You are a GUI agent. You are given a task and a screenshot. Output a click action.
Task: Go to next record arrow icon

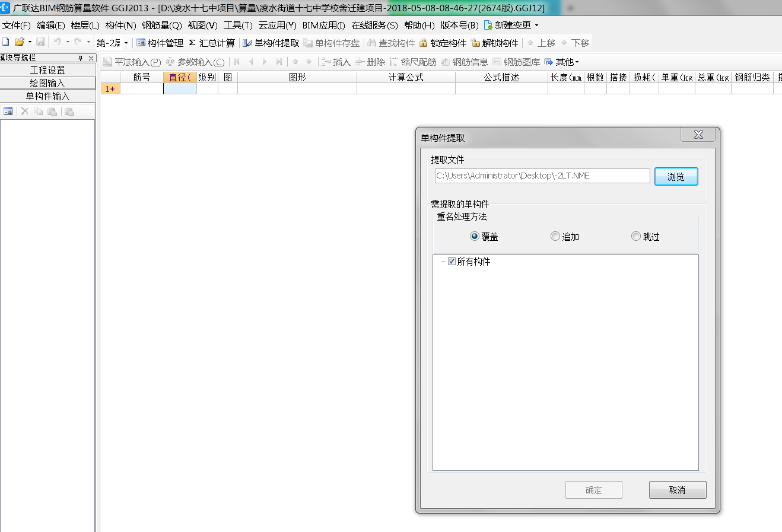point(265,62)
